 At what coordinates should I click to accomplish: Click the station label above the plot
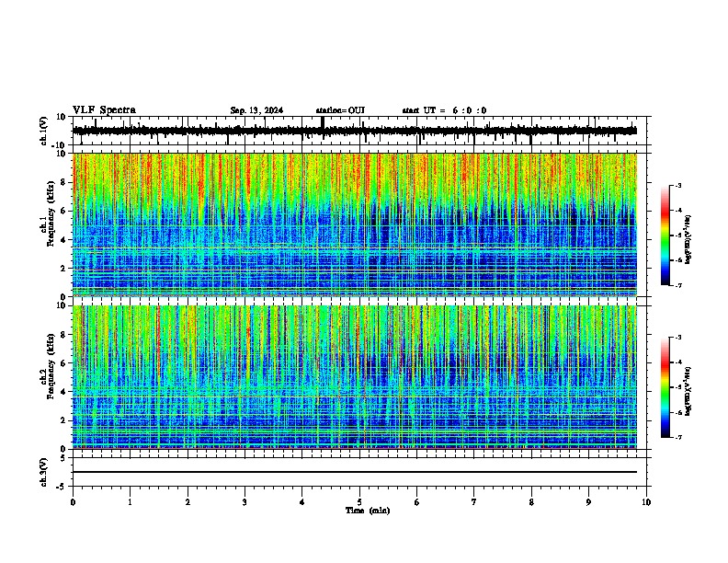340,110
